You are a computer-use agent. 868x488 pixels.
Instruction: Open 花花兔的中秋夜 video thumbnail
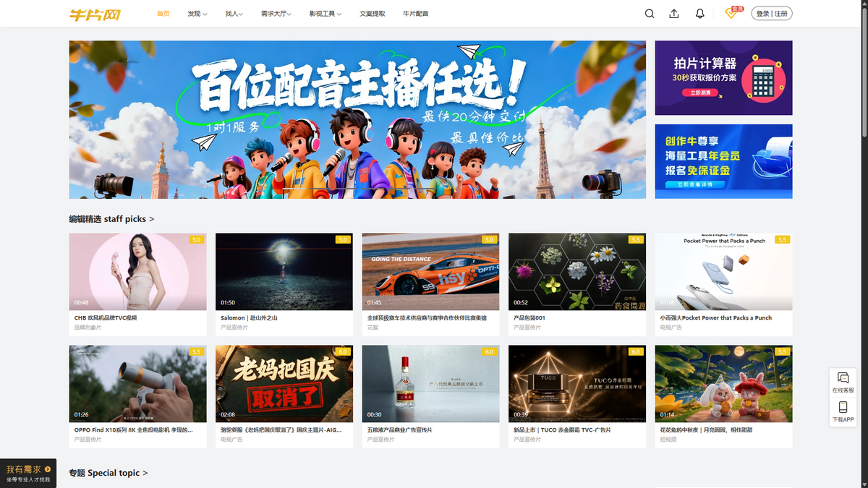coord(723,383)
